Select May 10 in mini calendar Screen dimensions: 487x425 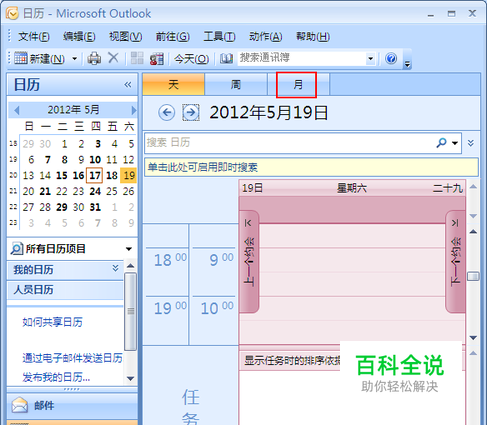tap(95, 160)
